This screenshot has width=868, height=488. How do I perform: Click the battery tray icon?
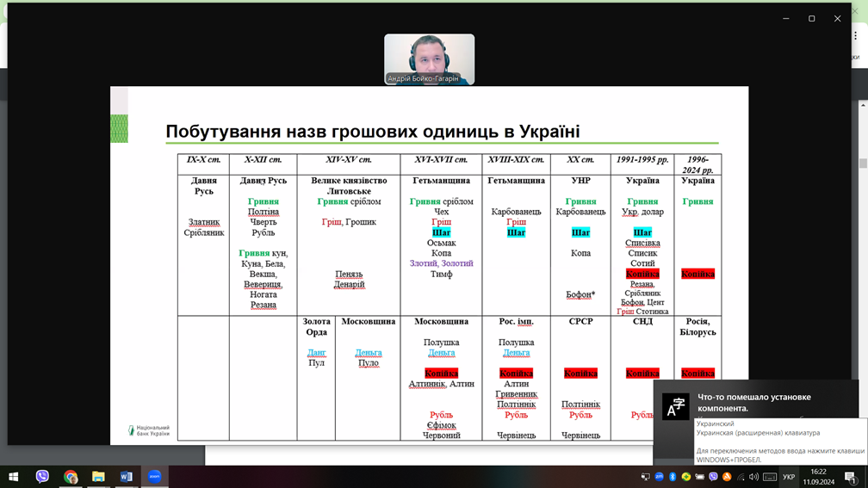click(x=700, y=477)
